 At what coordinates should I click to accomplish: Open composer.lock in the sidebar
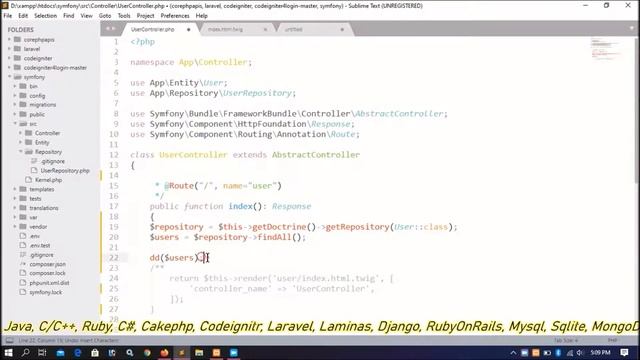coord(47,273)
